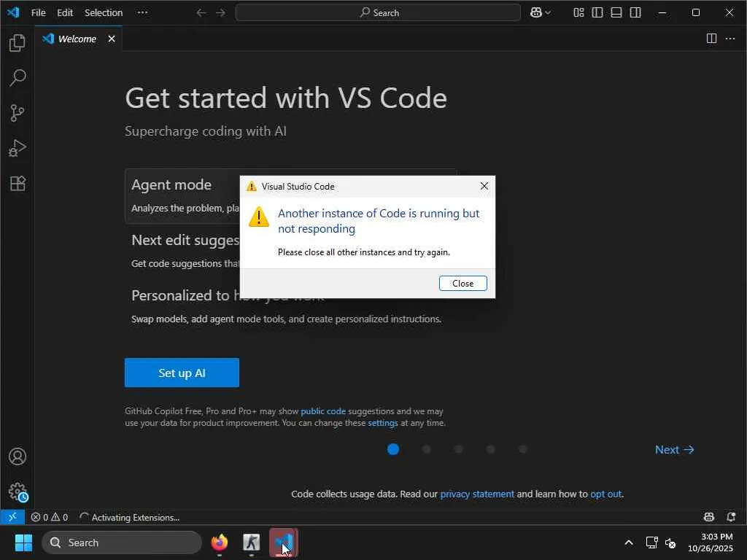Open the Windows Start menu

click(23, 542)
